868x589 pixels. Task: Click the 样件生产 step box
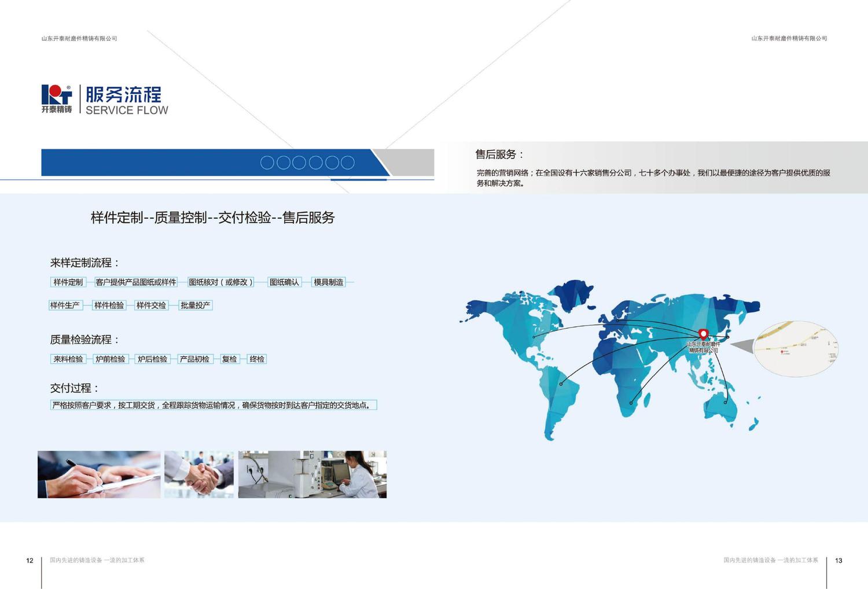[65, 305]
